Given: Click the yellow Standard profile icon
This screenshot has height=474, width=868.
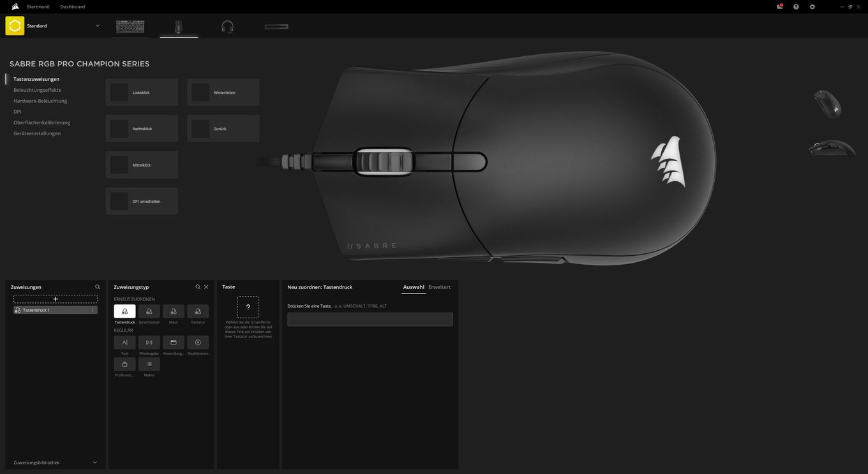Looking at the screenshot, I should pos(15,26).
